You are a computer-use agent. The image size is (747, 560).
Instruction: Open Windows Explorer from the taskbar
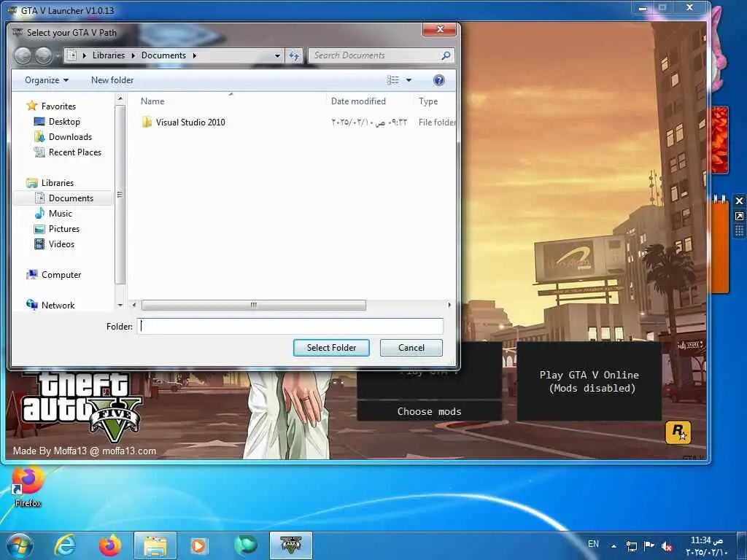[155, 545]
